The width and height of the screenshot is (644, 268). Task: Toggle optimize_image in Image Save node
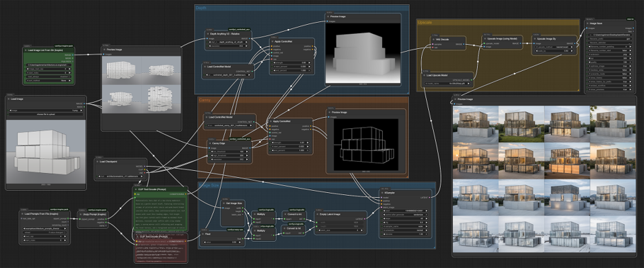pyautogui.click(x=610, y=66)
